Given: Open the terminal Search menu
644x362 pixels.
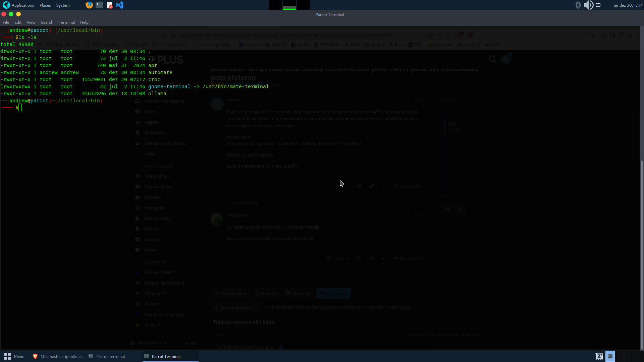Looking at the screenshot, I should [47, 22].
